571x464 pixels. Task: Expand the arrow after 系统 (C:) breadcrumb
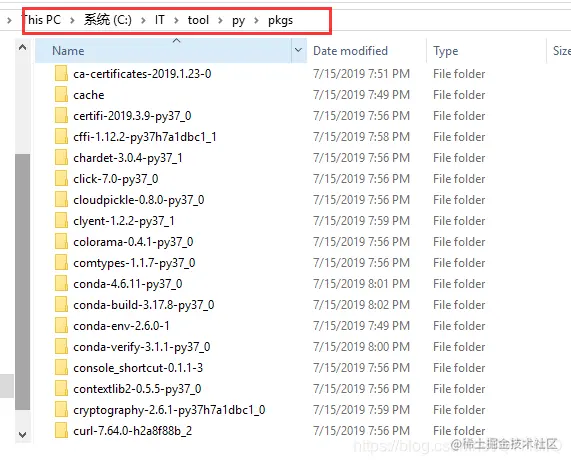pos(143,20)
